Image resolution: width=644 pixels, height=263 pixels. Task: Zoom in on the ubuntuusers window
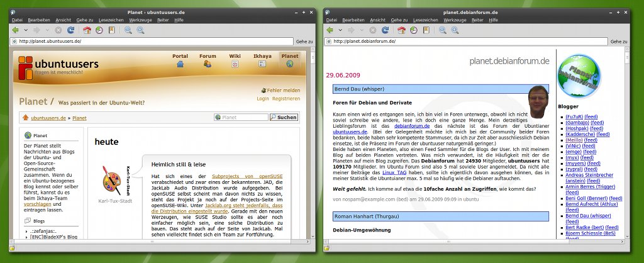click(x=140, y=30)
